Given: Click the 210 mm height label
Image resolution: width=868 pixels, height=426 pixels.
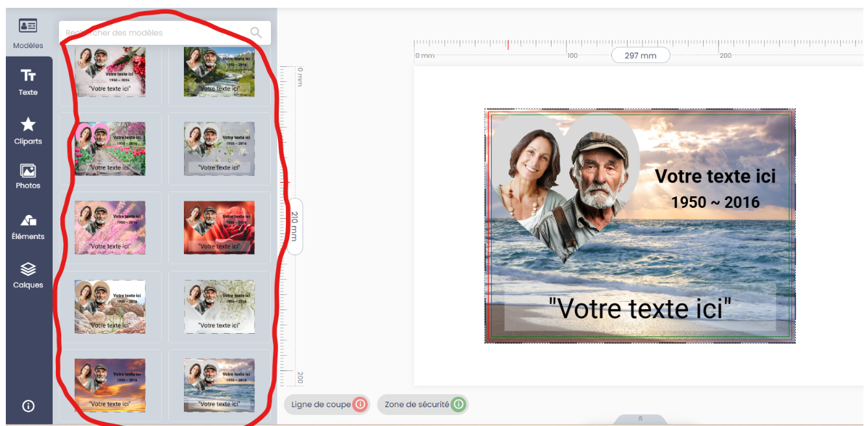Looking at the screenshot, I should [x=294, y=226].
